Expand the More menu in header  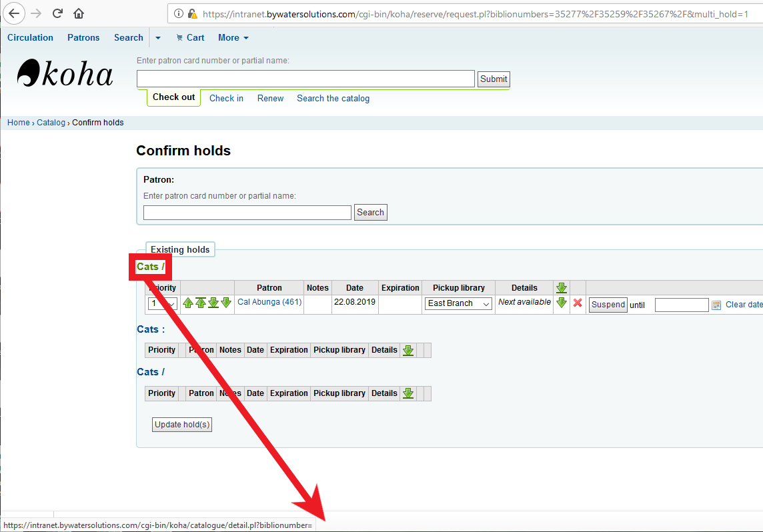click(x=233, y=37)
